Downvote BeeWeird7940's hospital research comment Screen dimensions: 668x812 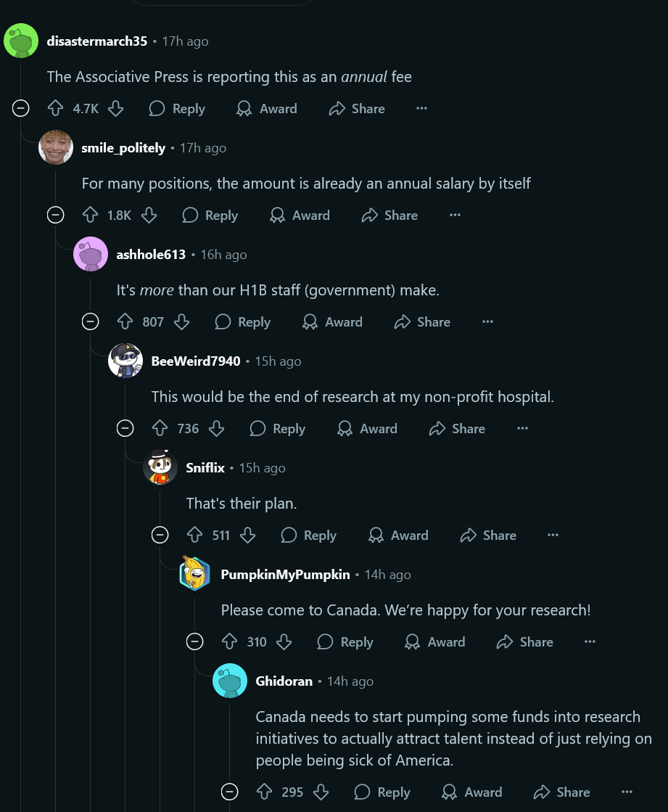(x=216, y=428)
